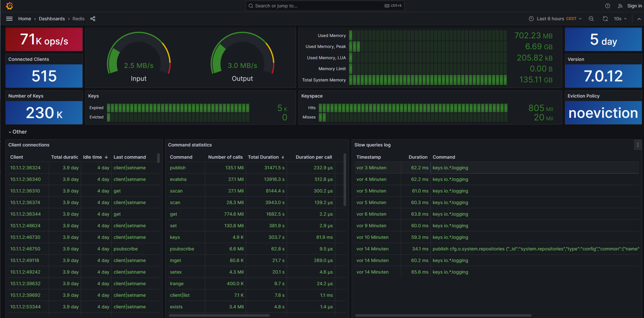The image size is (644, 318).
Task: Open the hamburger navigation menu
Action: pyautogui.click(x=9, y=19)
